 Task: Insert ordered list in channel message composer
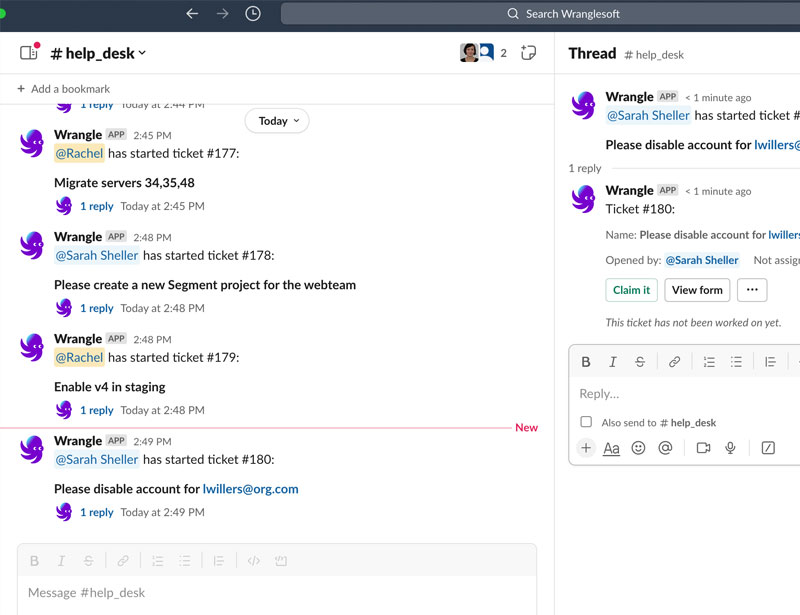(158, 561)
